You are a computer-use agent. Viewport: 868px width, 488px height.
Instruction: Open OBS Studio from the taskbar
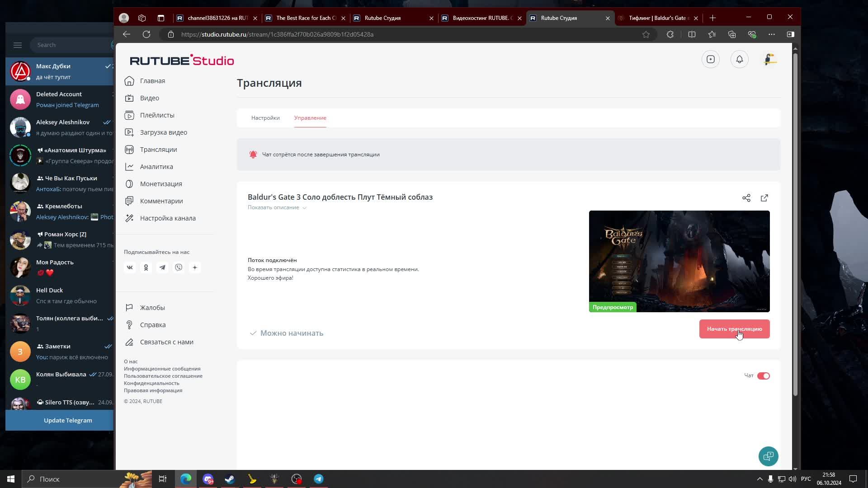pos(297,479)
